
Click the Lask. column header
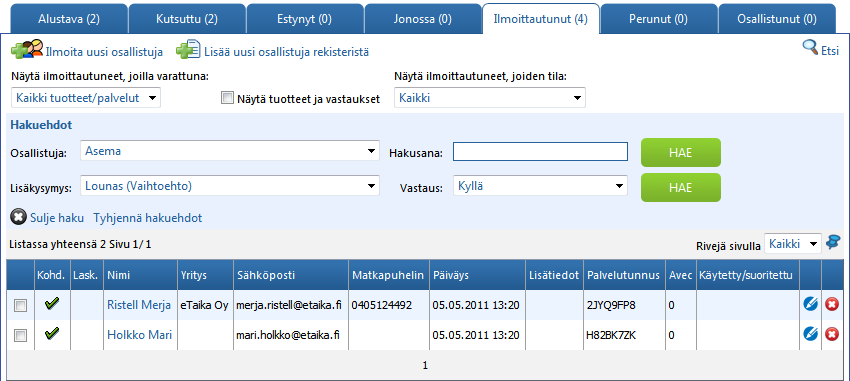[87, 275]
